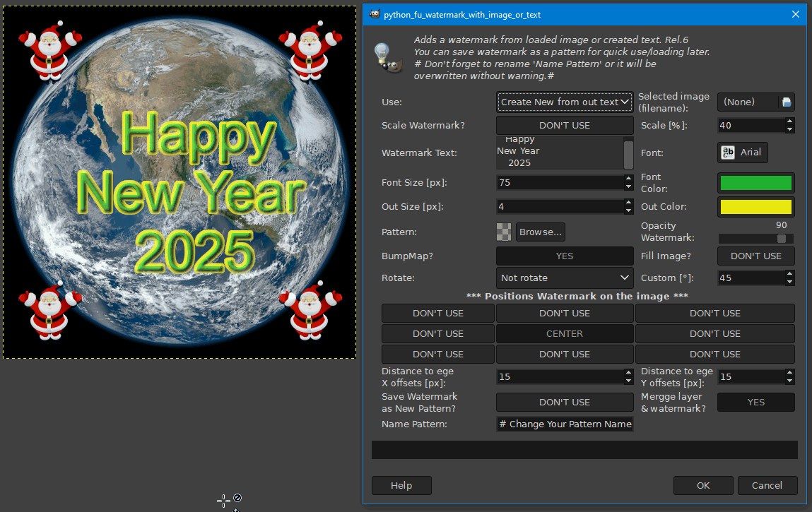Decrease Font Size with down arrow
The height and width of the screenshot is (512, 812).
(628, 186)
